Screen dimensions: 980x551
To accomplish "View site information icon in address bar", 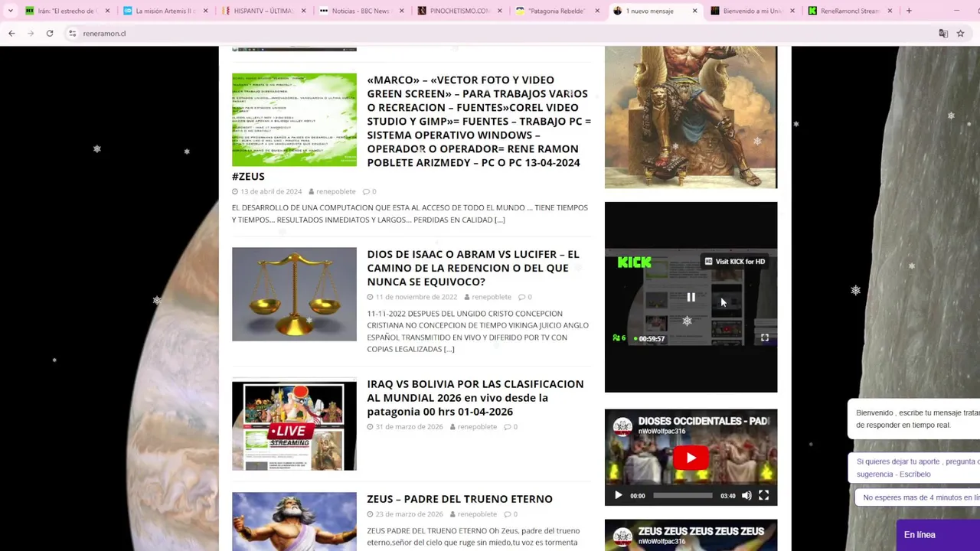I will pyautogui.click(x=72, y=34).
